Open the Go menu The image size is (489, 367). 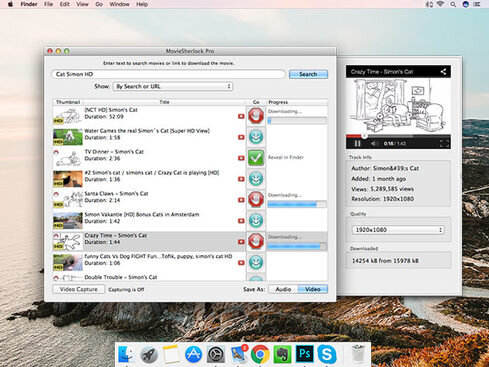point(99,4)
